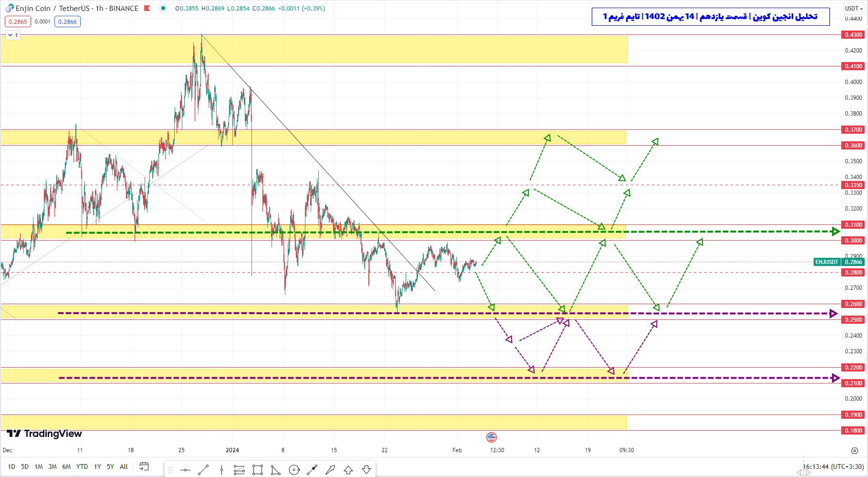Click the red sell price 0.2865 button
Viewport: 868px width, 477px height.
tap(18, 21)
